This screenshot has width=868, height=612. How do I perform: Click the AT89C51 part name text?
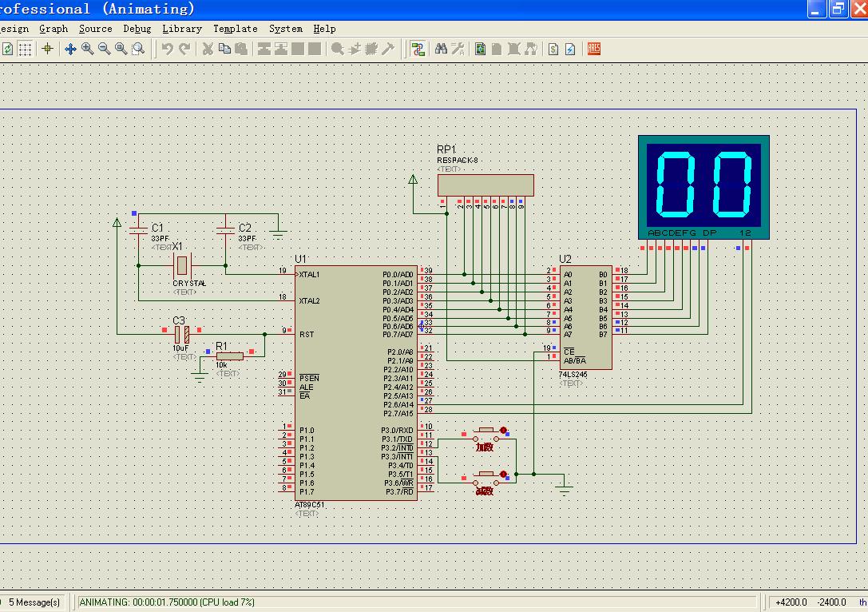[310, 505]
